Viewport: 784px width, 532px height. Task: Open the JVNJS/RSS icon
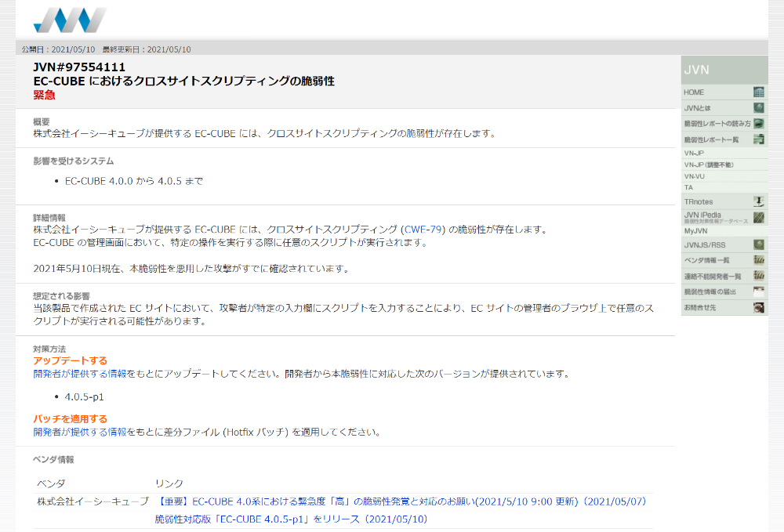tap(758, 244)
